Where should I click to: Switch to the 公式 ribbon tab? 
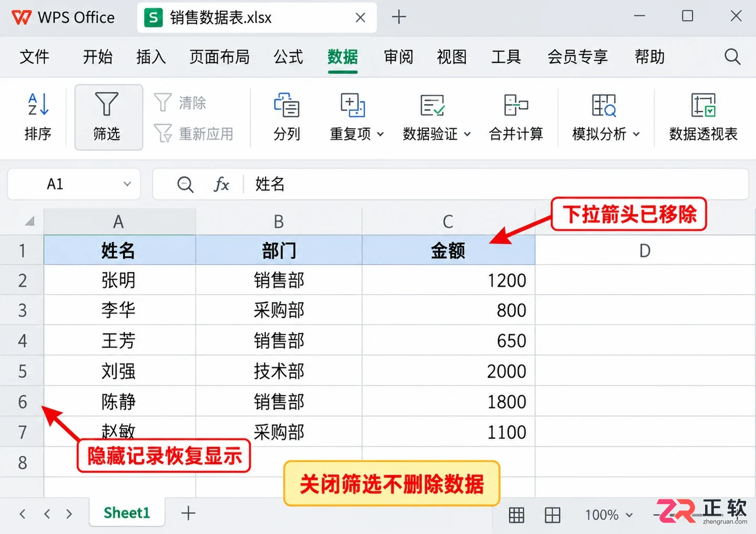click(288, 57)
